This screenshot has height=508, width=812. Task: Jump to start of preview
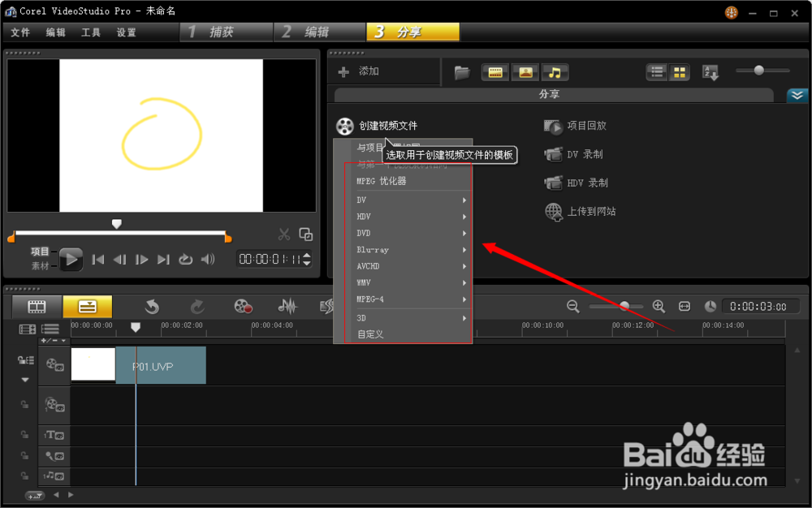[x=98, y=260]
